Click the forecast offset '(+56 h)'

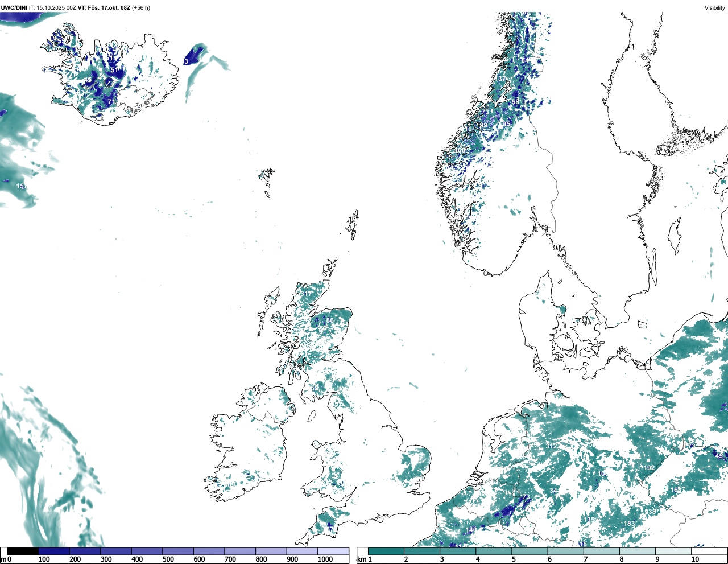pyautogui.click(x=141, y=8)
